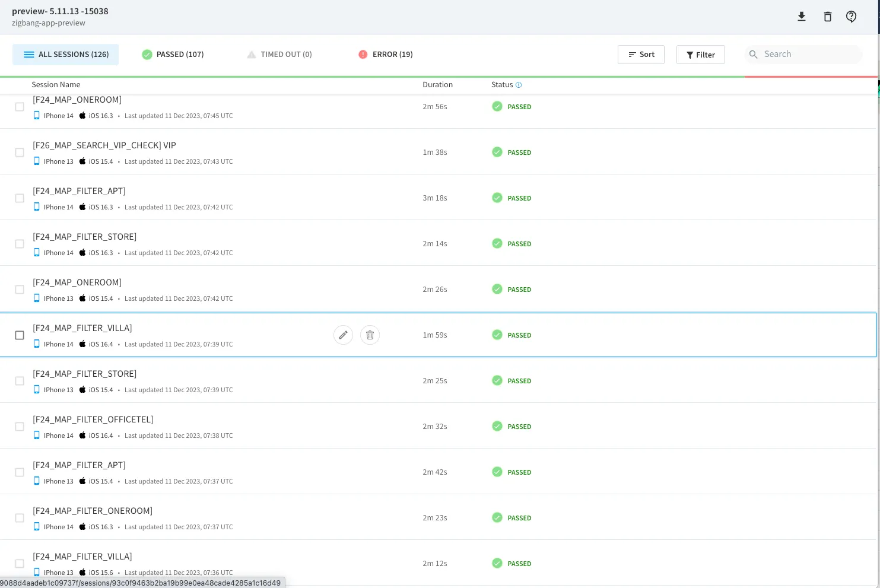The image size is (880, 588).
Task: Select the checkbox for F24_MAP_FILTER_STORE lasting 2m 14s
Action: [20, 244]
